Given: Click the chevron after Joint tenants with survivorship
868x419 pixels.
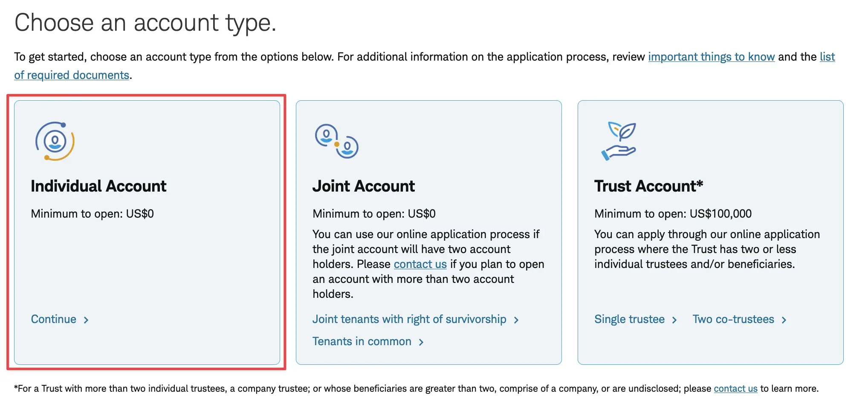Looking at the screenshot, I should tap(516, 320).
